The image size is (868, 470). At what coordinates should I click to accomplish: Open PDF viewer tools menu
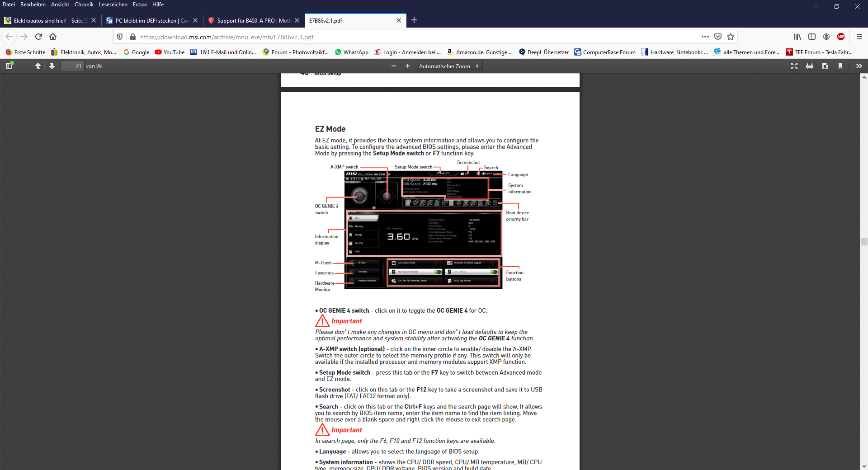[859, 66]
